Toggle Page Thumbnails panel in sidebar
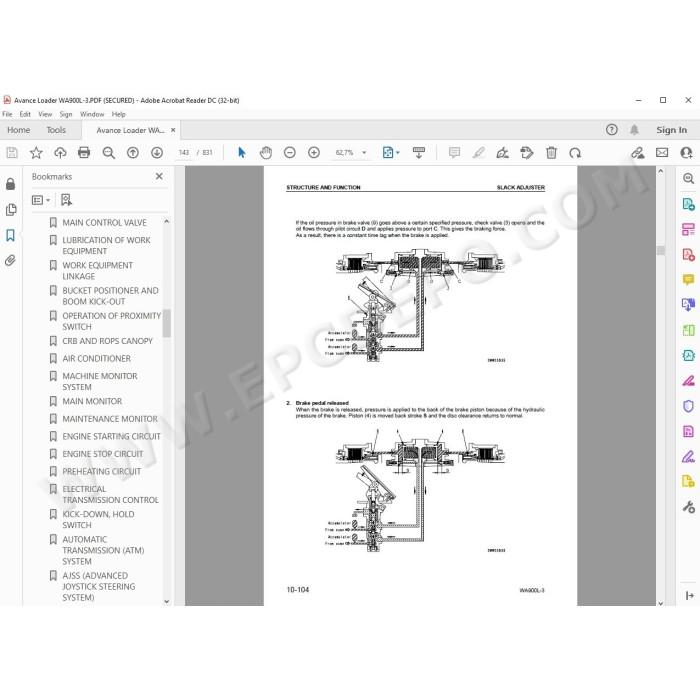The height and width of the screenshot is (700, 700). (x=11, y=210)
